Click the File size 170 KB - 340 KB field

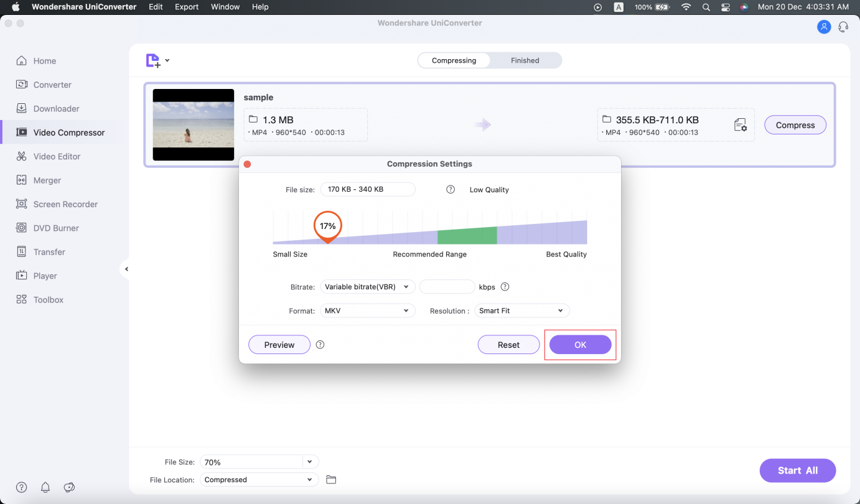click(368, 189)
